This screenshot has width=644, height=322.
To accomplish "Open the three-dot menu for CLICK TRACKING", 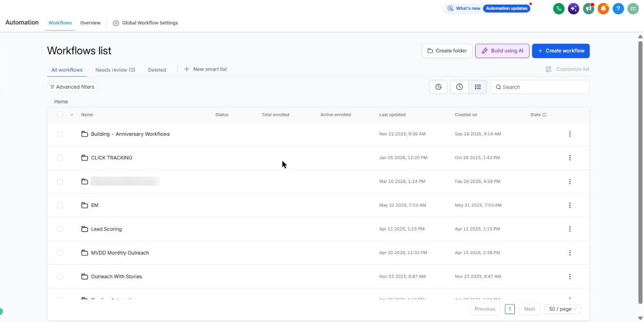I will pos(570,158).
